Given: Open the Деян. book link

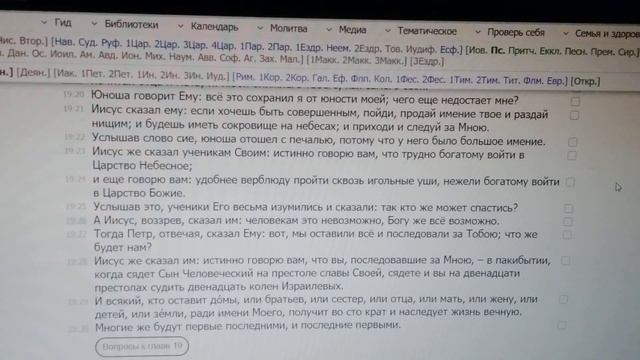Looking at the screenshot, I should (x=33, y=73).
